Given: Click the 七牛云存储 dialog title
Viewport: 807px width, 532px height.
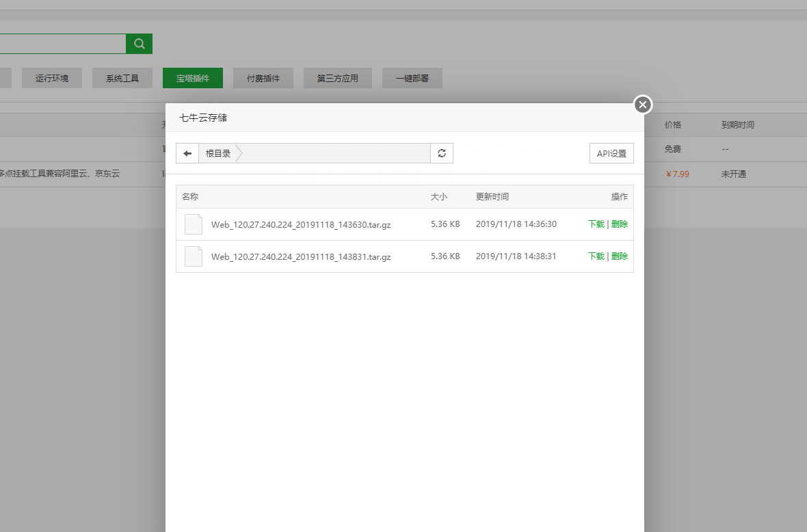Looking at the screenshot, I should coord(203,118).
